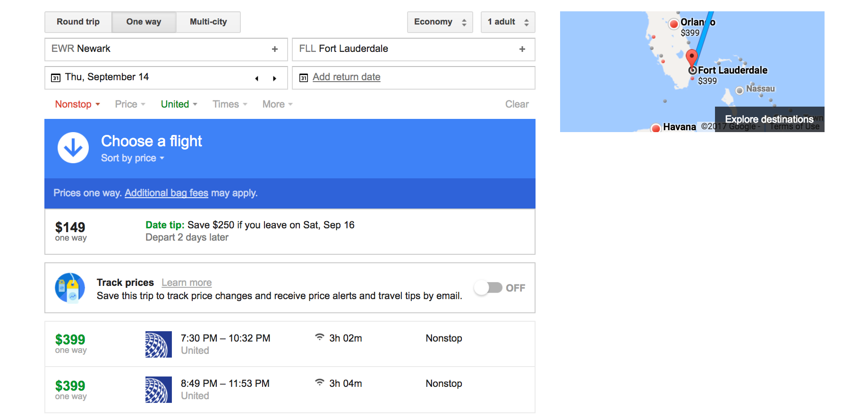Screen dimensions: 868x418
Task: Select the Round trip option
Action: click(x=78, y=22)
